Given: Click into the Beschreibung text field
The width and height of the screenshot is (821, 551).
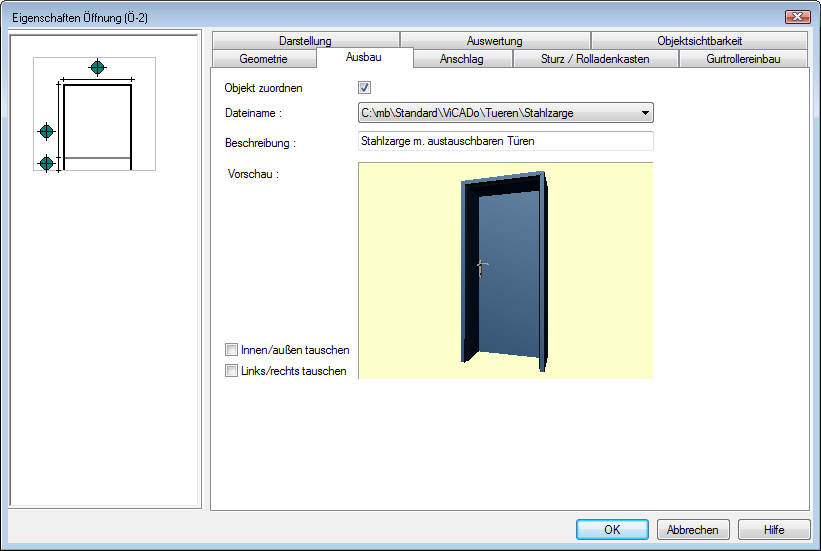Looking at the screenshot, I should click(x=506, y=141).
